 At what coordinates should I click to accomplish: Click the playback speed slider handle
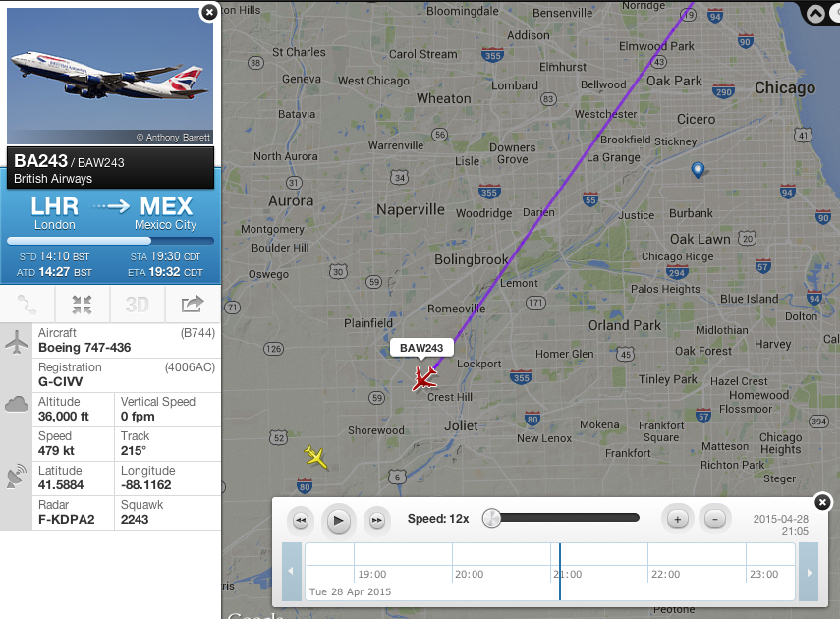point(491,518)
